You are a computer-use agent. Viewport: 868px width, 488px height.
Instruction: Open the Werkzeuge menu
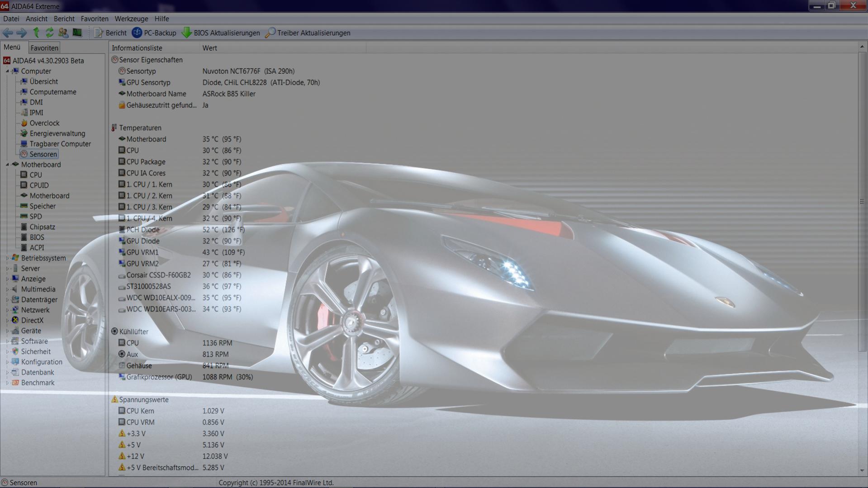pyautogui.click(x=131, y=19)
